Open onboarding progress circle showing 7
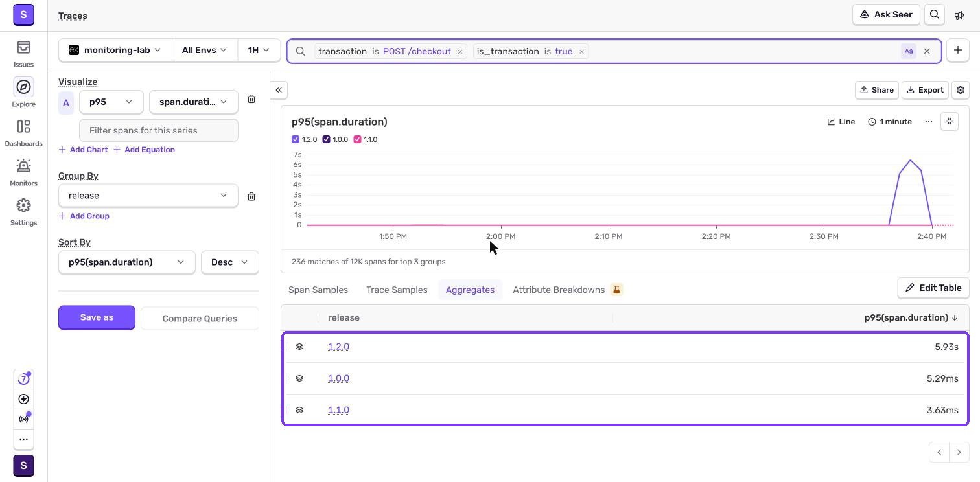Viewport: 980px width, 482px height. [23, 379]
